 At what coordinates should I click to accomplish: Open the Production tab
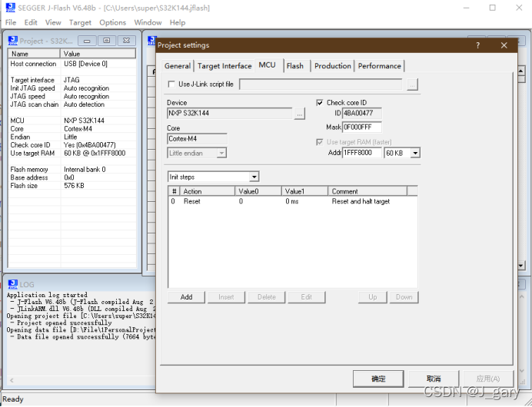332,66
